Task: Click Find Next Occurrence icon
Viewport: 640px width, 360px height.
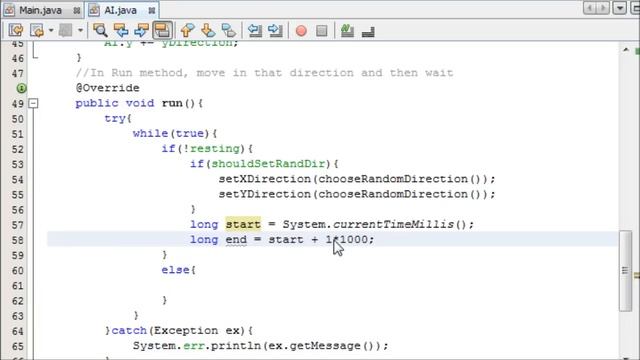Action: (141, 31)
